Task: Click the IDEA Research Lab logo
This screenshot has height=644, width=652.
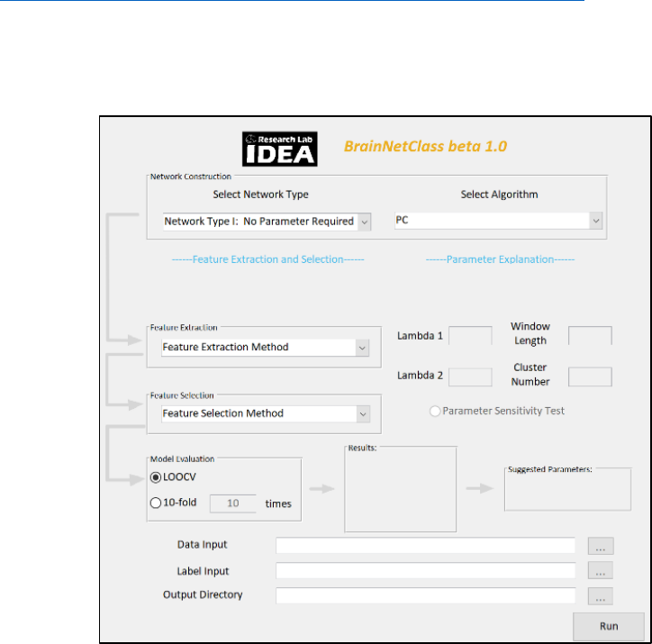Action: point(280,150)
